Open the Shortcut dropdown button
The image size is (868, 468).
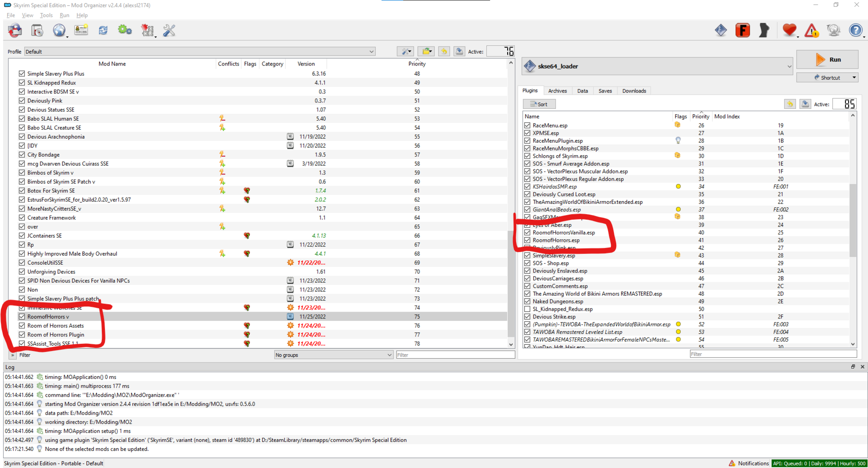coord(827,78)
